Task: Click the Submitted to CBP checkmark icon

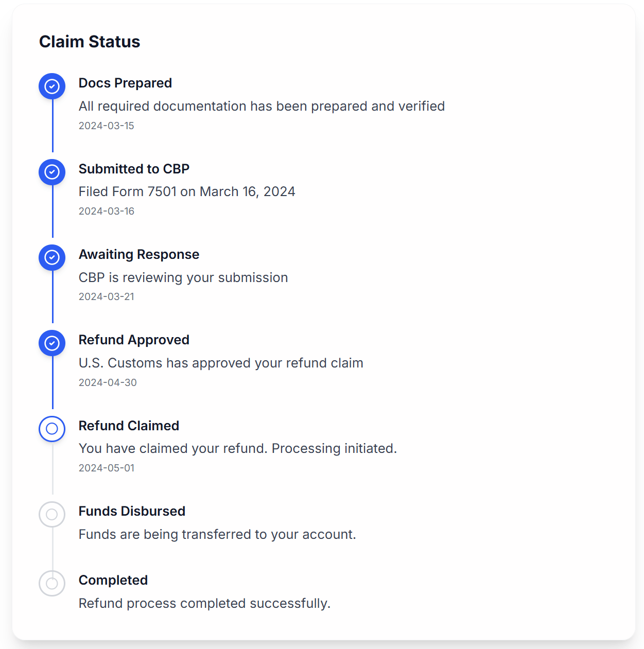Action: pyautogui.click(x=51, y=172)
